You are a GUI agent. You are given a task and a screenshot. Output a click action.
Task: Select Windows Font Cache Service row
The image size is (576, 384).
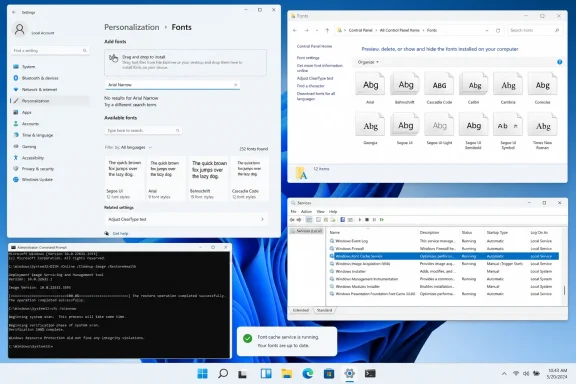click(444, 256)
